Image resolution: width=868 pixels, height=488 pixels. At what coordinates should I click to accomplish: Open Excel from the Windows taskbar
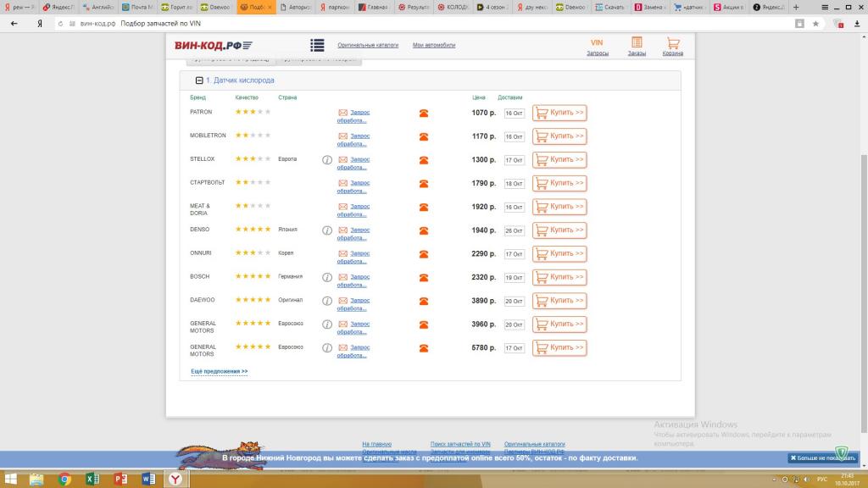[92, 479]
